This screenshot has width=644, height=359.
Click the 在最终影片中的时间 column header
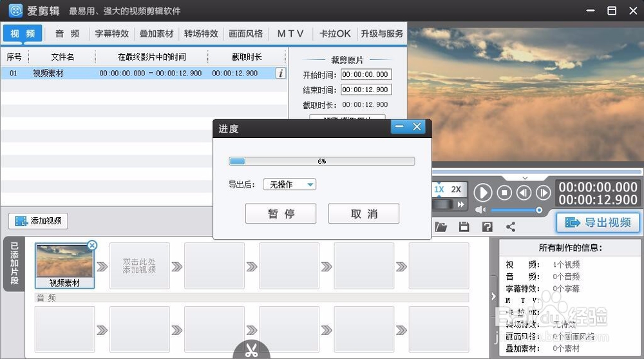pos(152,57)
